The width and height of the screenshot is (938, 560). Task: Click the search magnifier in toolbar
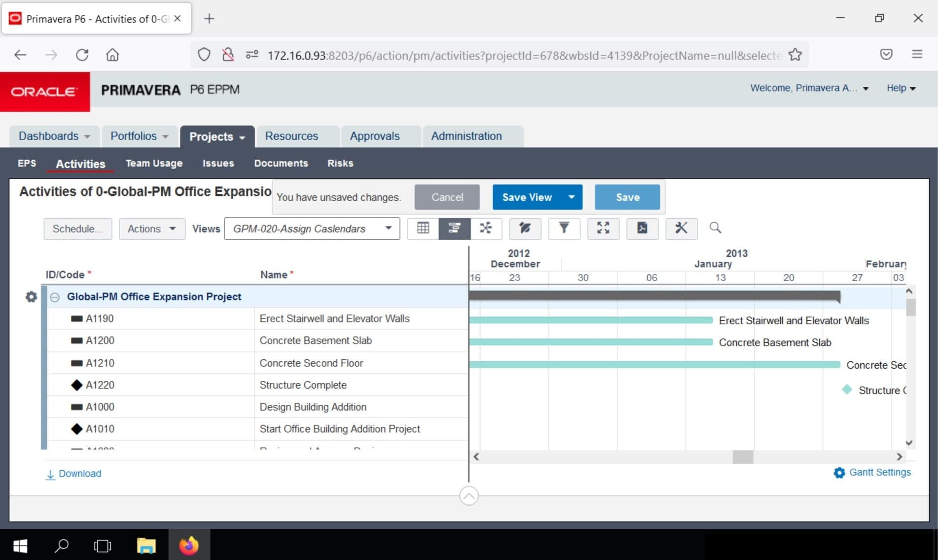point(715,228)
